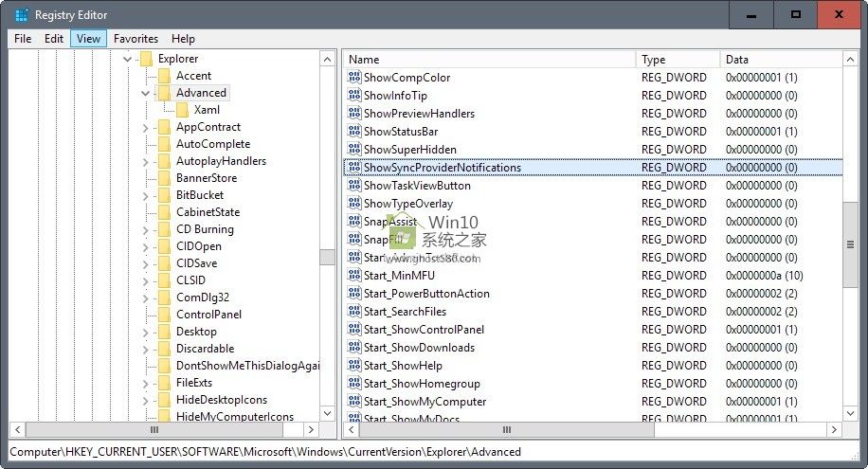Click the DWORD icon beside ShowTaskViewButton
Image resolution: width=868 pixels, height=469 pixels.
click(354, 185)
